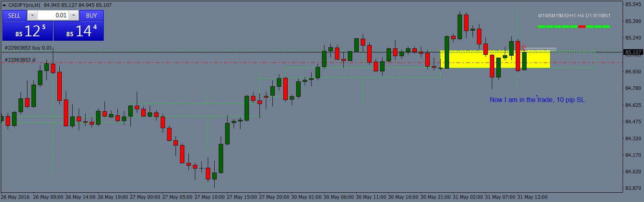Select the 'Now I am in the trade' annotation

[x=537, y=100]
